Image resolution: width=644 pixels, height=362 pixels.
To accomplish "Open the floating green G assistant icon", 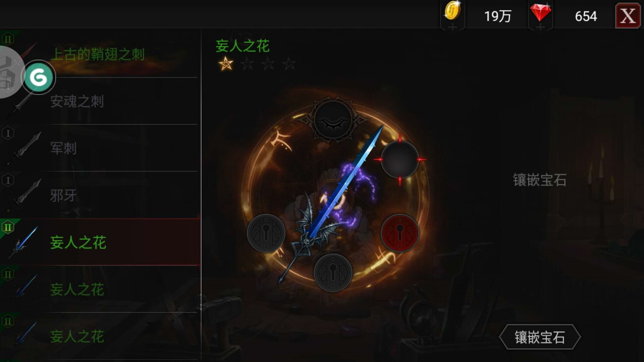I will [39, 77].
